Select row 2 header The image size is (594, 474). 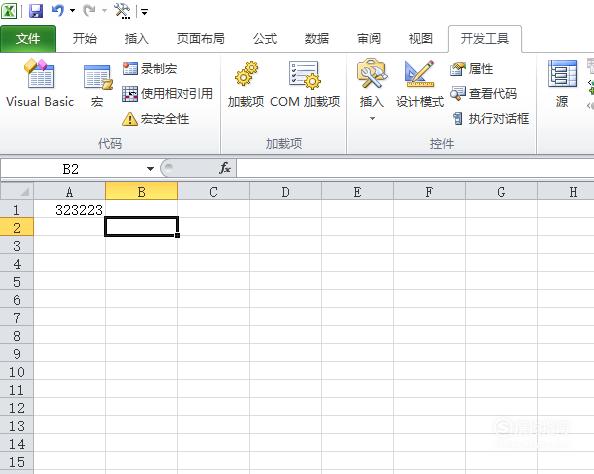pyautogui.click(x=17, y=227)
